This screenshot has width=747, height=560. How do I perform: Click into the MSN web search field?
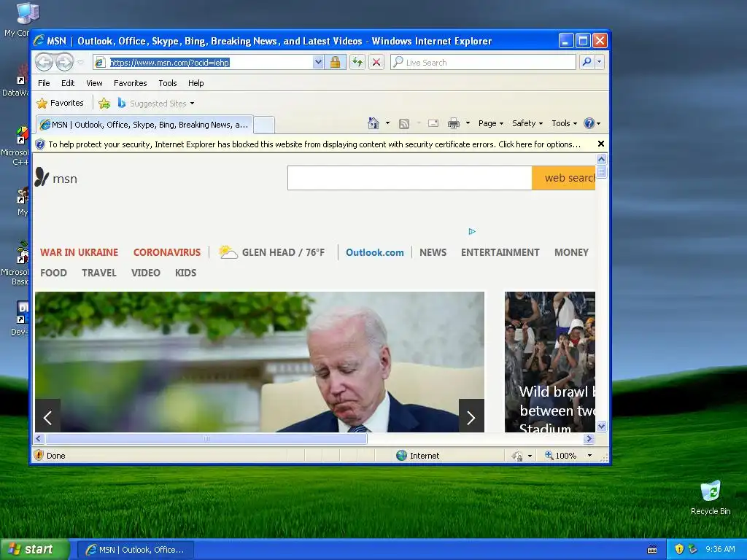(x=410, y=178)
